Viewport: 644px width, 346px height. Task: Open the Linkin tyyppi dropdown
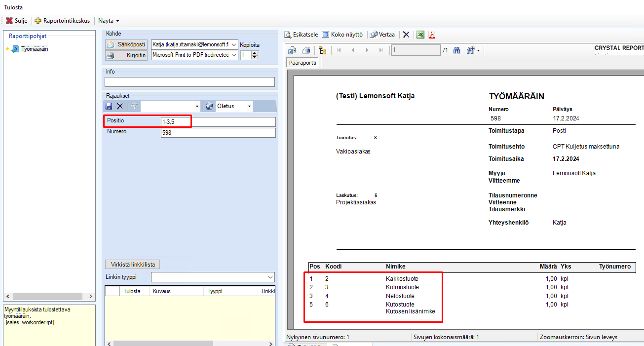coord(270,277)
